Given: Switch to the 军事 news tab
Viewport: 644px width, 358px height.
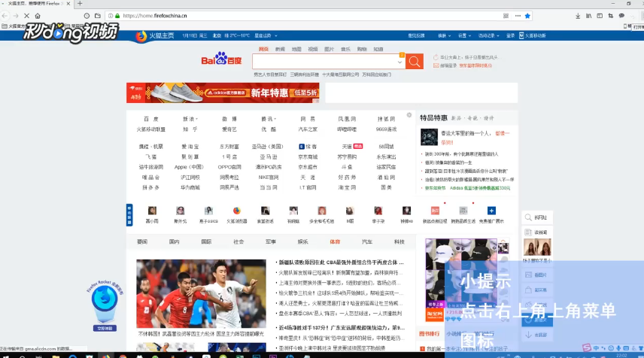Looking at the screenshot, I should point(271,242).
